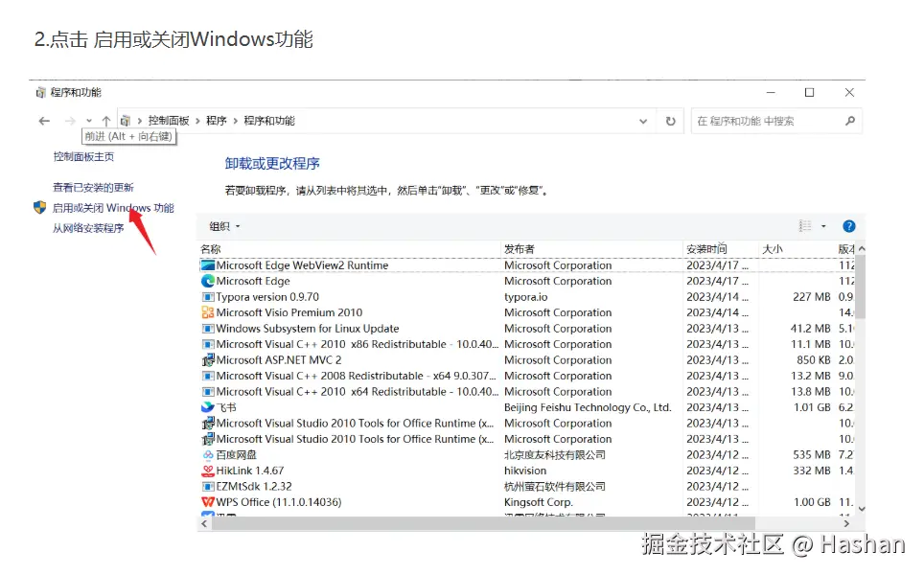Click the vertical scrollbar thumb
The image size is (924, 575).
pos(861,287)
